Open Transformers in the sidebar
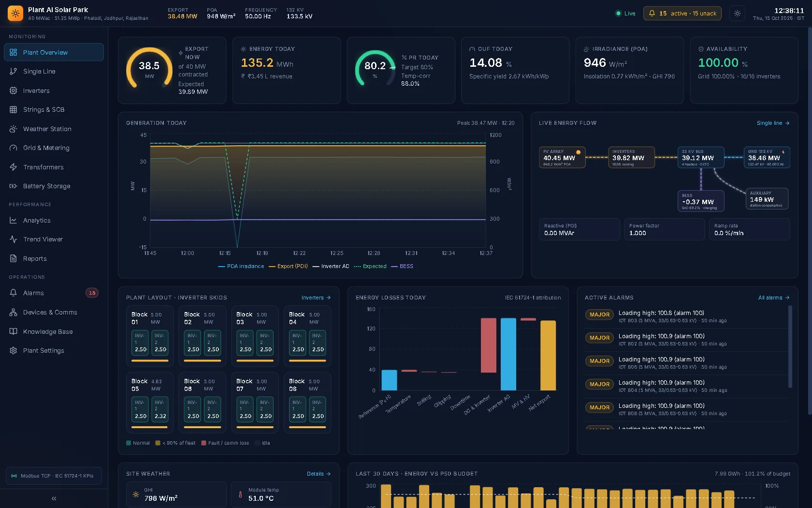Viewport: 812px width, 508px height. point(54,167)
